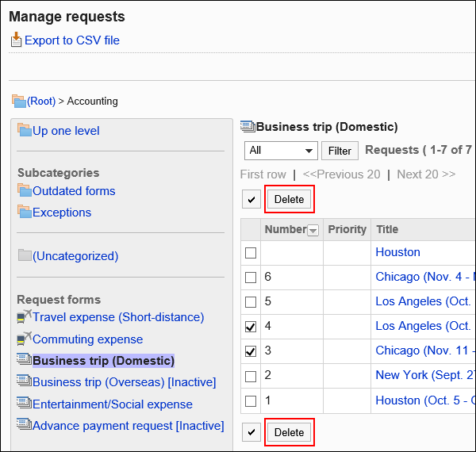Viewport: 476px width, 452px height.
Task: Open the Los Angeles request number 4
Action: pyautogui.click(x=424, y=326)
